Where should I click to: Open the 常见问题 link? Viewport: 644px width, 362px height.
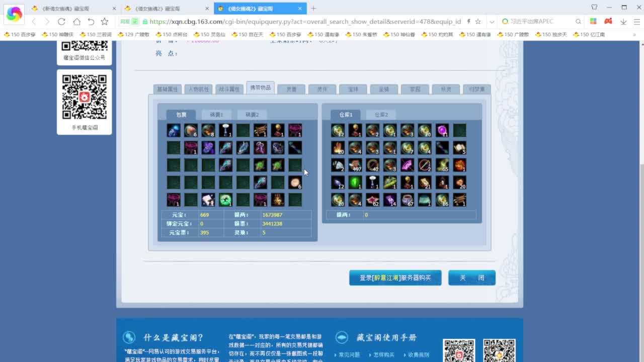point(349,355)
